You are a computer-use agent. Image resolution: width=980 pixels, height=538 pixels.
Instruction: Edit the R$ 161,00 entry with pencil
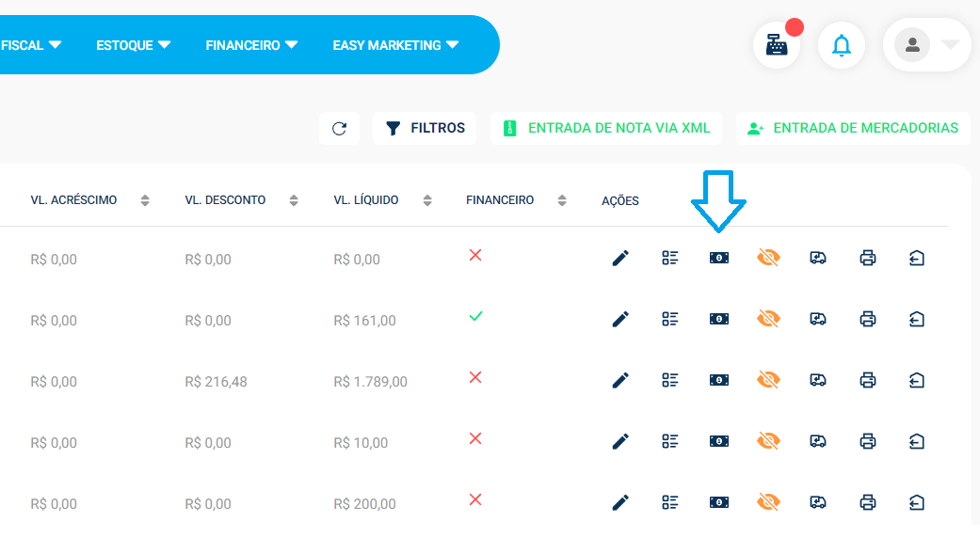[620, 320]
